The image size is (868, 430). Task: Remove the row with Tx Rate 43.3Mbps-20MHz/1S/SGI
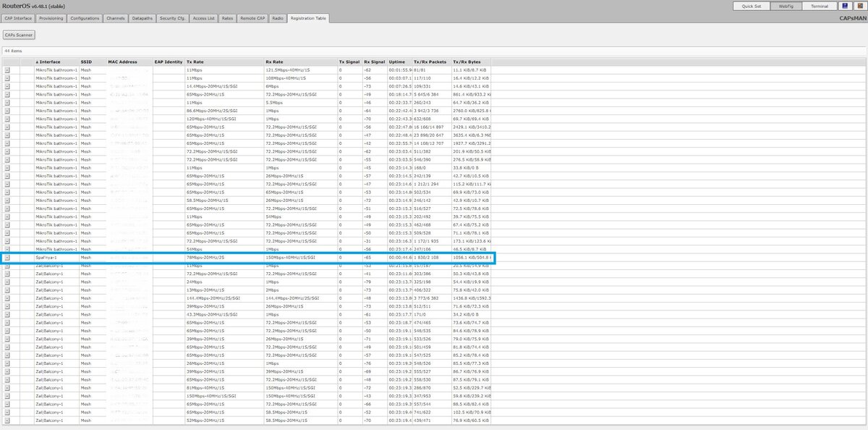coord(7,314)
